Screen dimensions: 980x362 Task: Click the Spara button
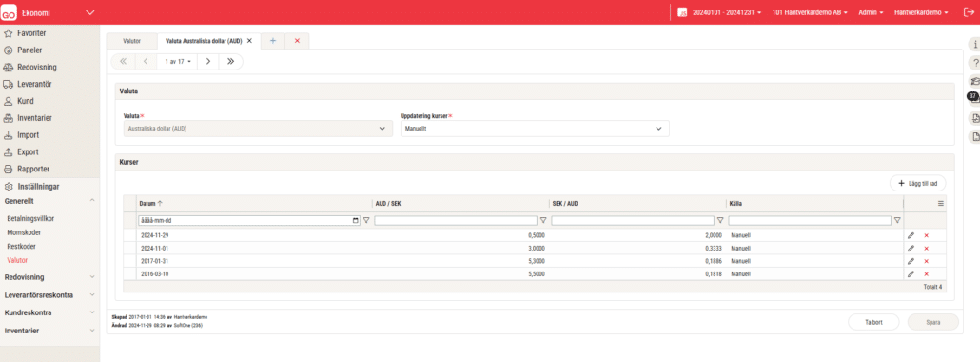pos(932,322)
